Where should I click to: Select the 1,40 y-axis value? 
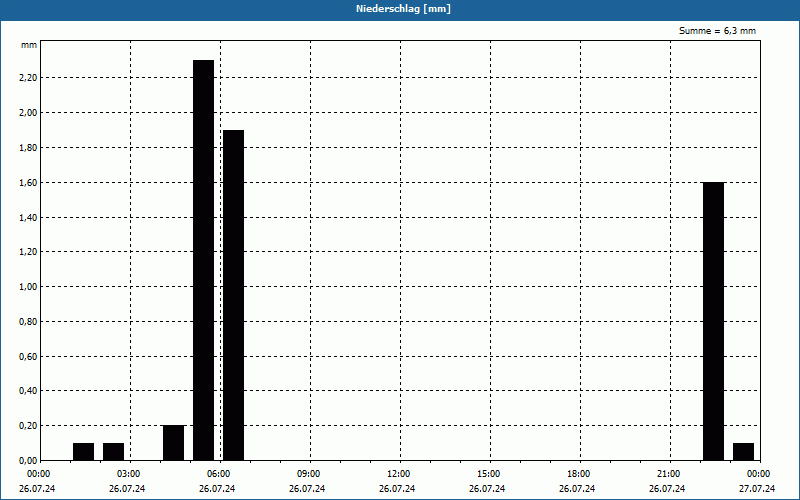tap(29, 218)
